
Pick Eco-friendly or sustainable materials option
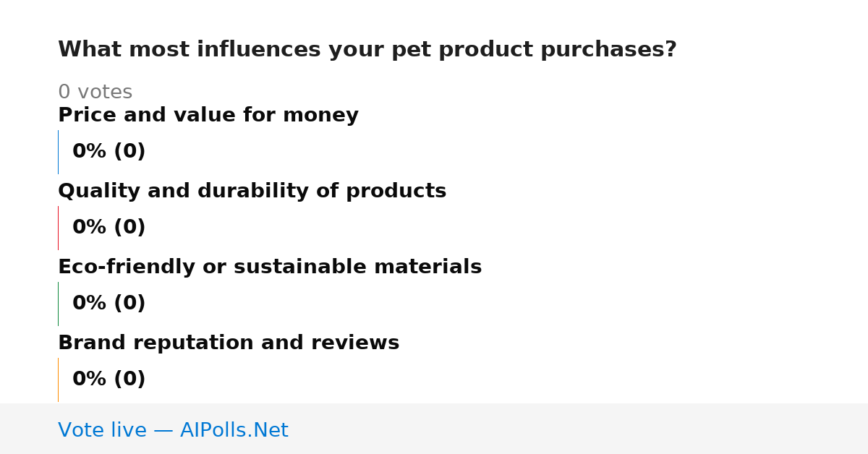[270, 267]
